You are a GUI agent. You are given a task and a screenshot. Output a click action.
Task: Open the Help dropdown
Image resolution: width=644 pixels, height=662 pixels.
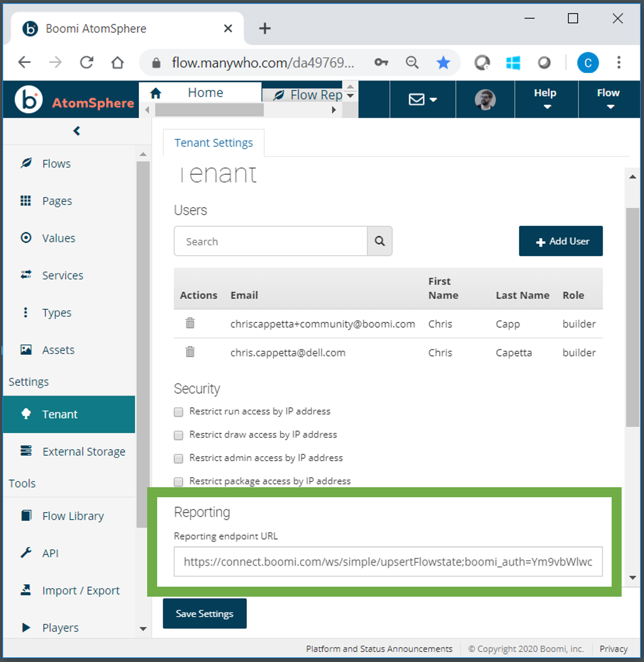pos(546,99)
